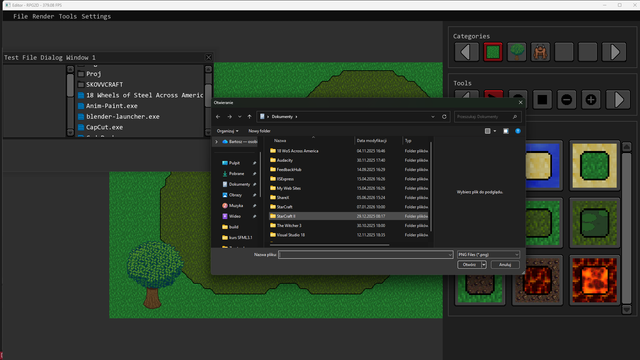Open the Tools menu

pyautogui.click(x=68, y=16)
